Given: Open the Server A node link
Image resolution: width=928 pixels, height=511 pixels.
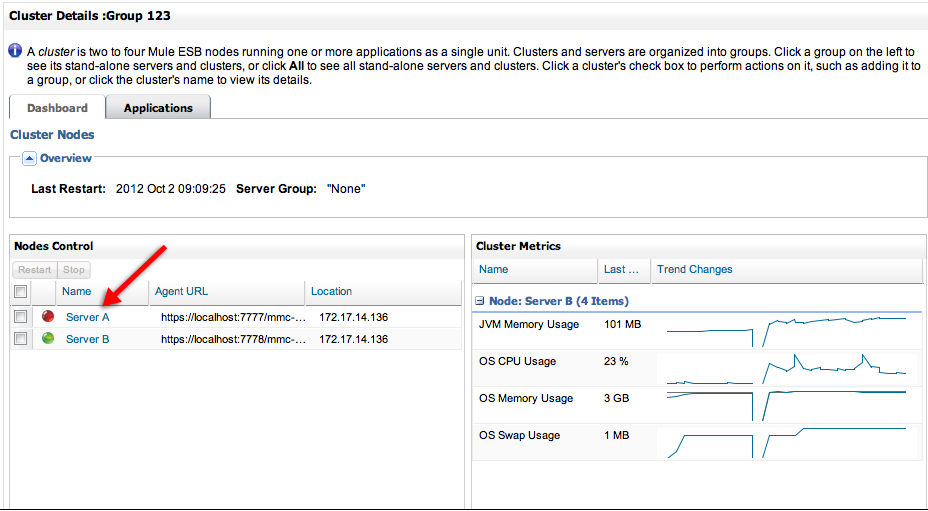Looking at the screenshot, I should point(87,317).
